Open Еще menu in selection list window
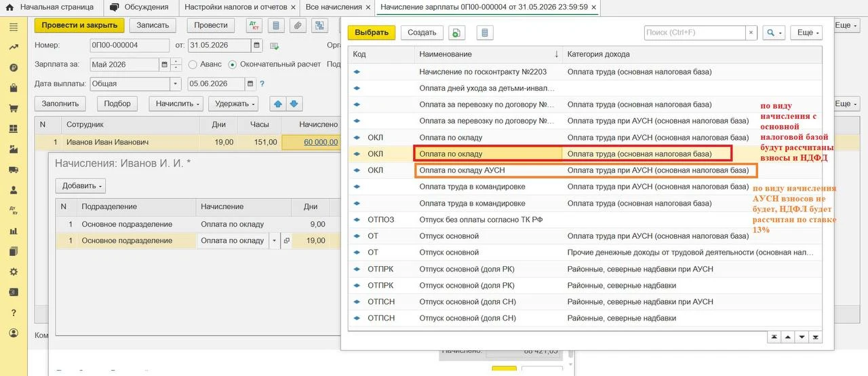This screenshot has height=376, width=868. 806,33
